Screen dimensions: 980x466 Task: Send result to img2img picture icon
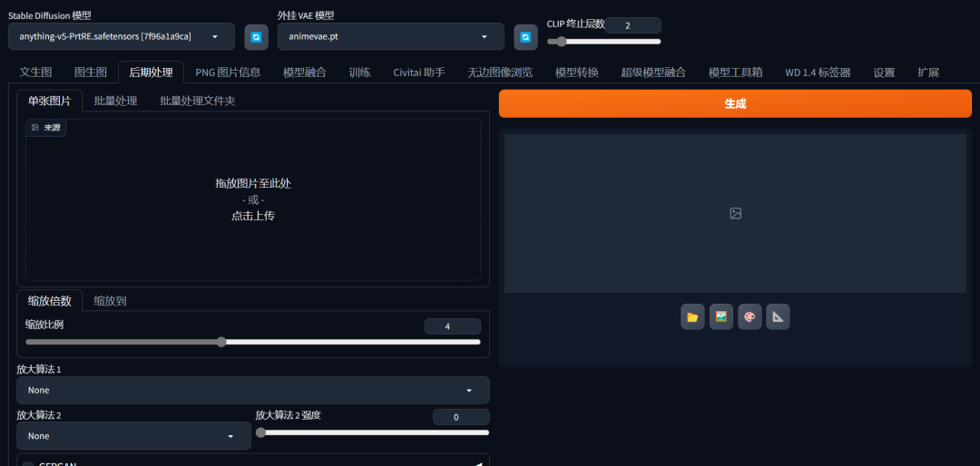pyautogui.click(x=721, y=316)
